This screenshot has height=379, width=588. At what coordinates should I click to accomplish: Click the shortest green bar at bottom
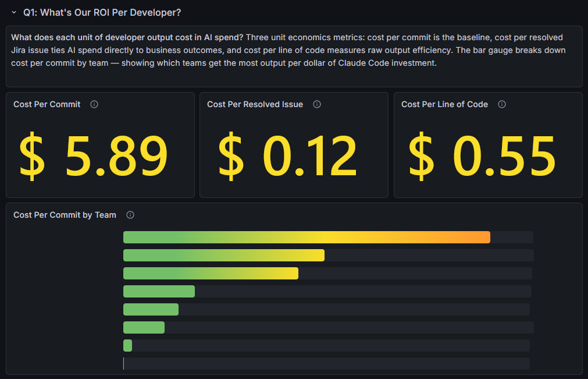coord(127,345)
